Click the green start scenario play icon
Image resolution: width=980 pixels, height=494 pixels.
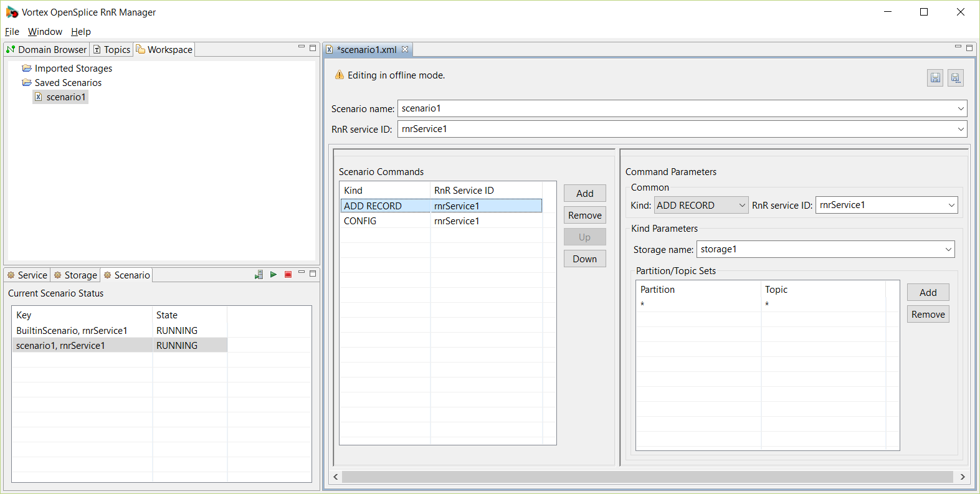click(x=274, y=274)
